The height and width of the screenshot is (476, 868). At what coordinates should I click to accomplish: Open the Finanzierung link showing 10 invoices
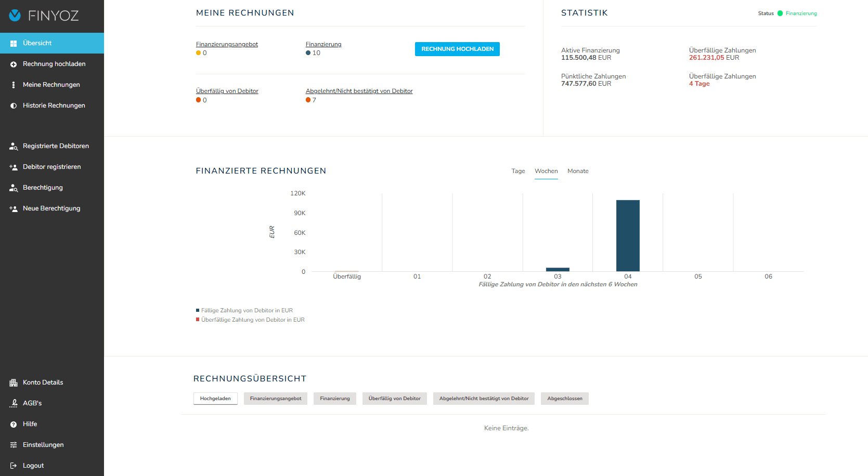(x=323, y=44)
